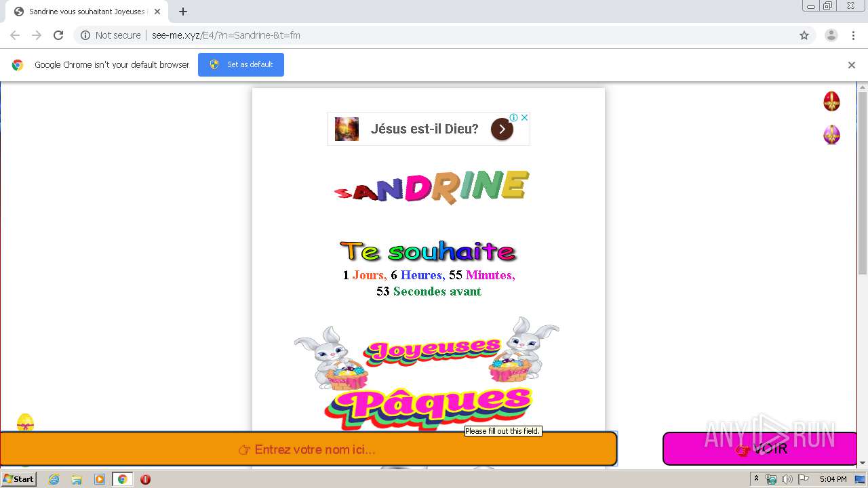Click the purple Easter egg icon
The width and height of the screenshot is (868, 488).
click(831, 135)
